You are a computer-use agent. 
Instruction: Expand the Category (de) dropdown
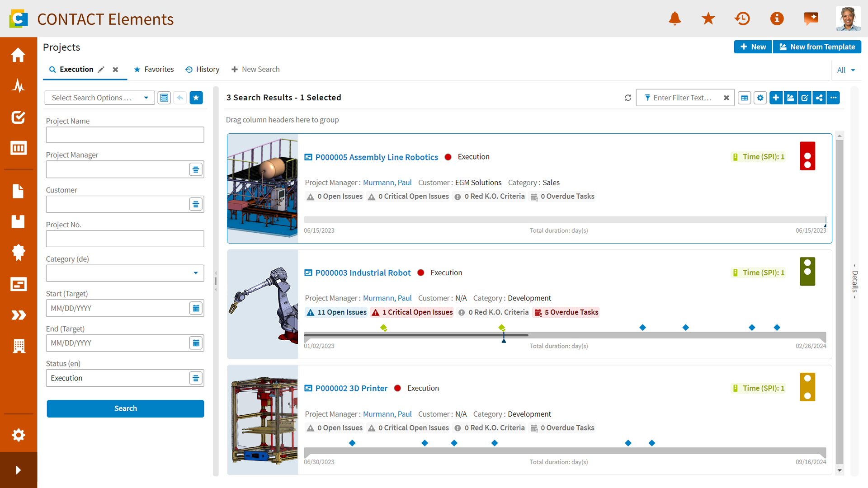pyautogui.click(x=196, y=273)
